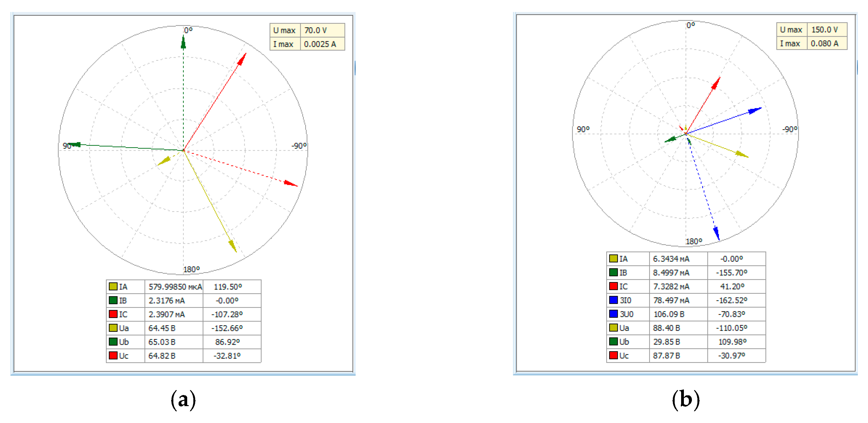Click the 0° label on left diagram
Image resolution: width=868 pixels, height=423 pixels.
(x=188, y=30)
